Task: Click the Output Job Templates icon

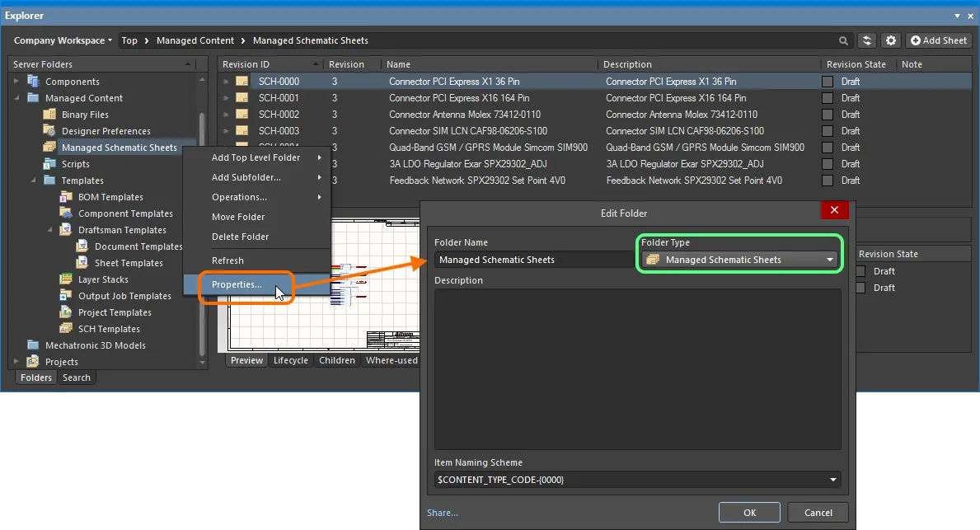Action: pyautogui.click(x=66, y=296)
